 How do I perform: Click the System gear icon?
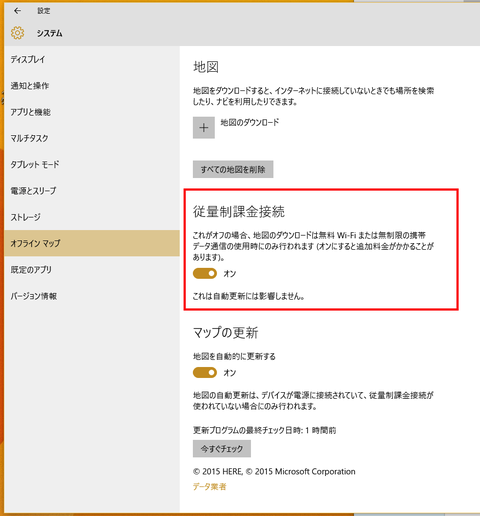[x=17, y=33]
